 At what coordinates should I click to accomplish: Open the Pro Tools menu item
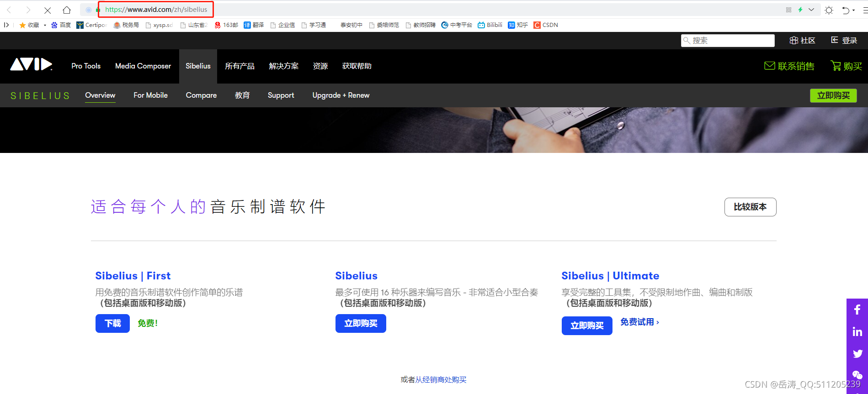click(x=86, y=66)
